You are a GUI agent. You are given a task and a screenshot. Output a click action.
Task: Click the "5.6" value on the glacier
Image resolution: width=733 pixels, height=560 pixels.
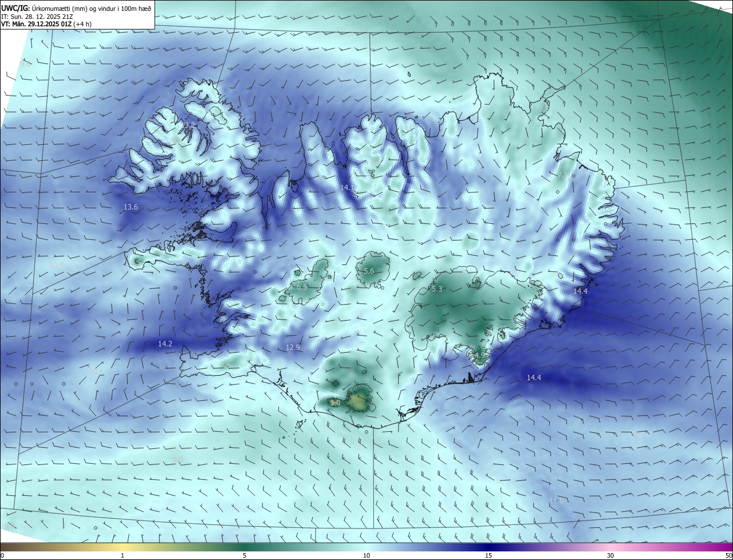point(369,271)
